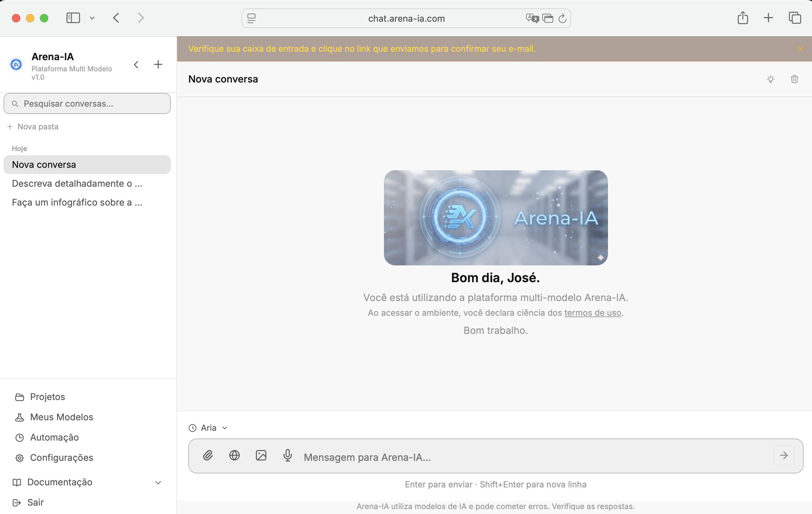Image resolution: width=812 pixels, height=514 pixels.
Task: Activate the microphone voice input
Action: tap(288, 455)
